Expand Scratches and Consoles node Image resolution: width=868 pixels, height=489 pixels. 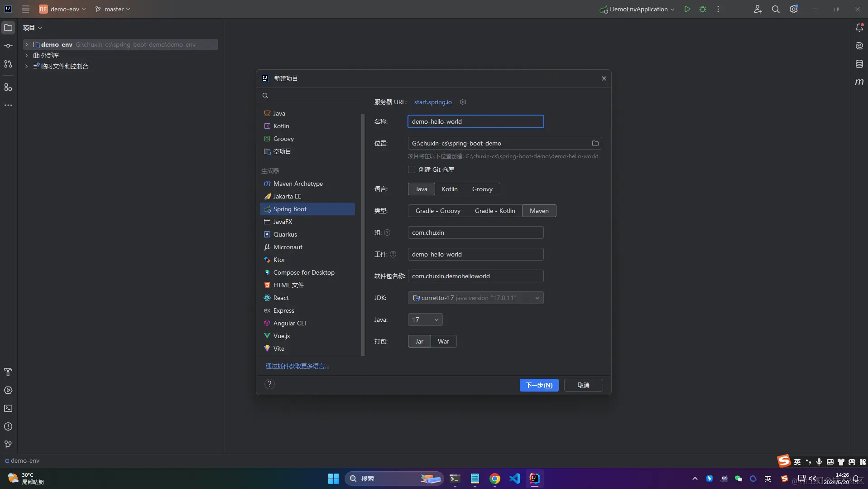[x=27, y=66]
